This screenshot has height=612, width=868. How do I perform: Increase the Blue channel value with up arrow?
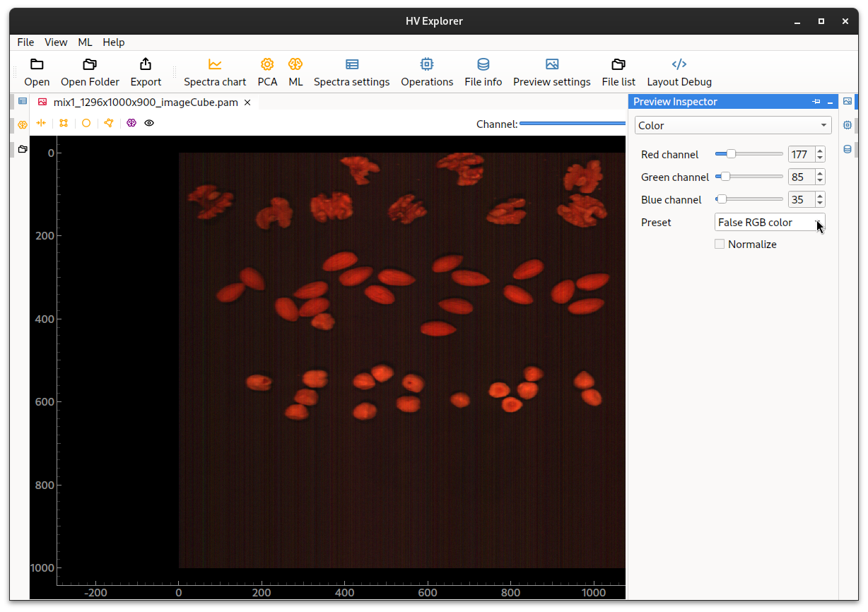coord(820,196)
